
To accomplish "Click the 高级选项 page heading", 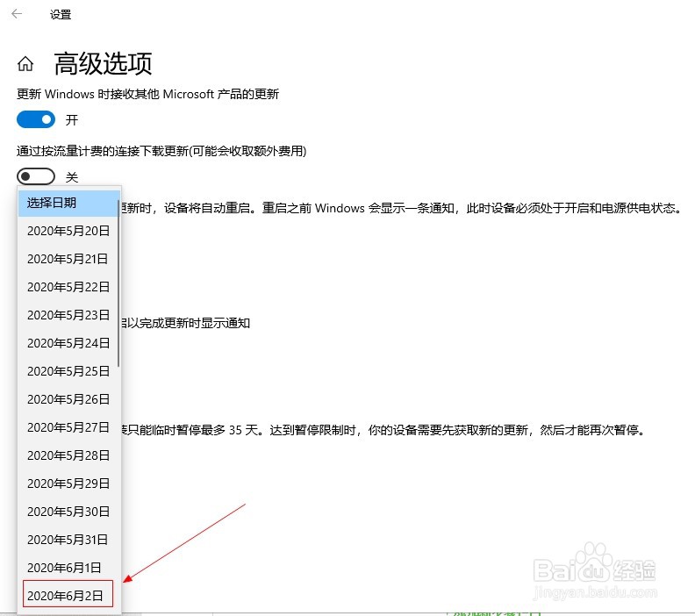I will click(103, 63).
